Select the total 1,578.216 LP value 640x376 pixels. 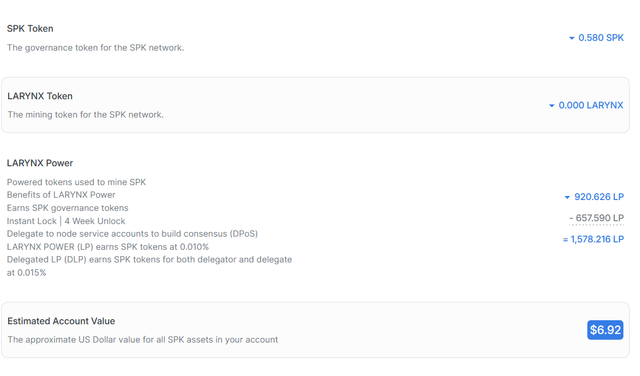click(593, 239)
